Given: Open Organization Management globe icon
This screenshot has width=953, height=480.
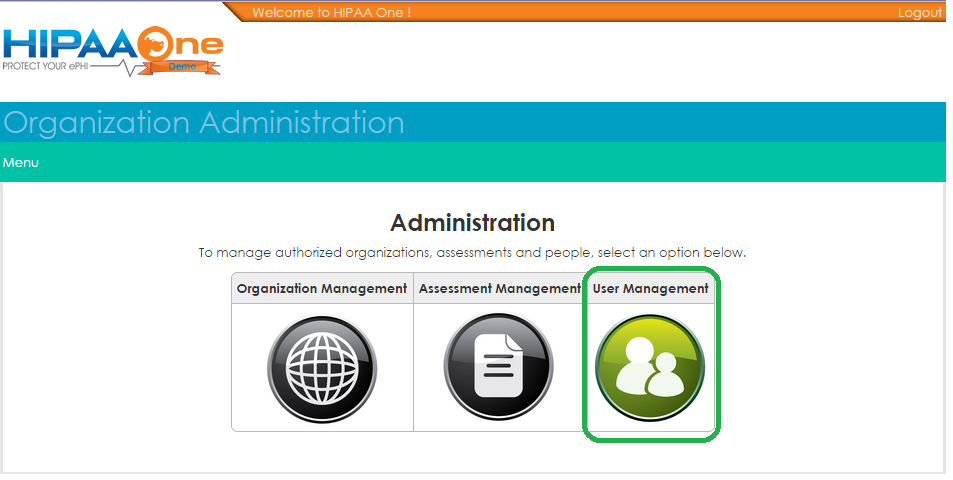Looking at the screenshot, I should tap(322, 369).
